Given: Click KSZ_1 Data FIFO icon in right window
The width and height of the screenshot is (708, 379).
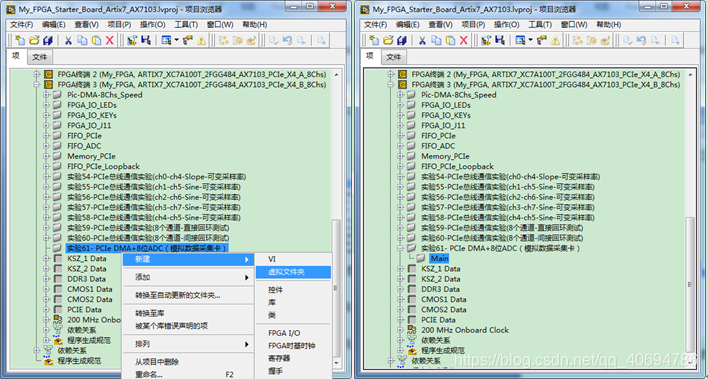Looking at the screenshot, I should click(x=412, y=269).
